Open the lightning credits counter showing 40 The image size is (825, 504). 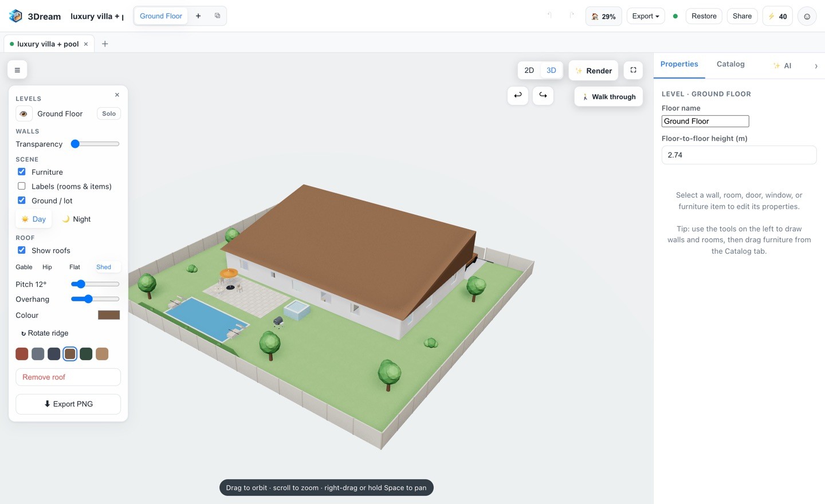[777, 16]
